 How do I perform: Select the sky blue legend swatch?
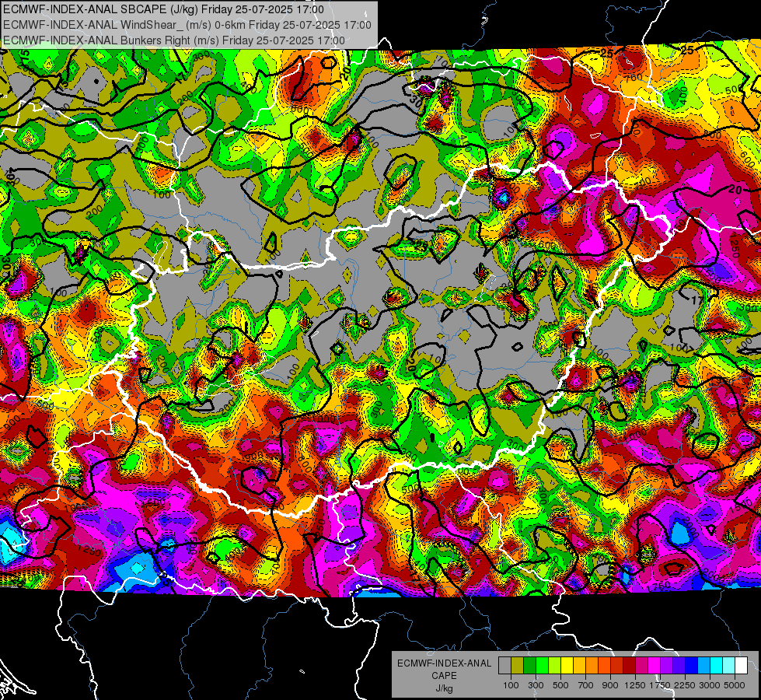click(704, 666)
